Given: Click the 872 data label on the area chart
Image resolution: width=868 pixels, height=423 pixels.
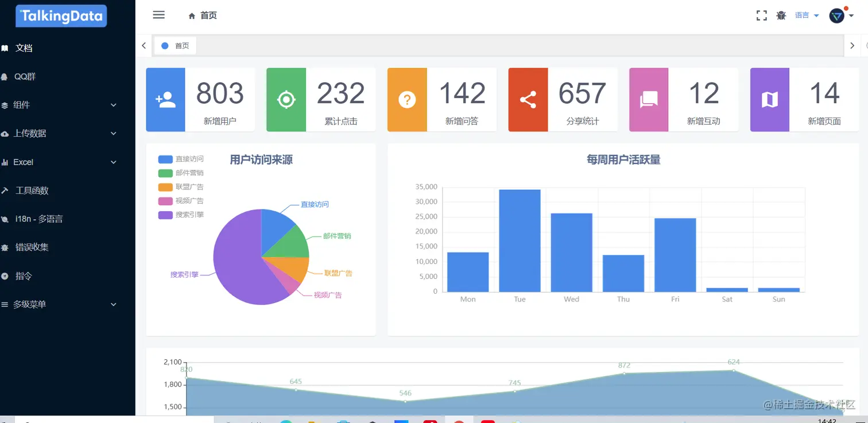Looking at the screenshot, I should coord(624,365).
